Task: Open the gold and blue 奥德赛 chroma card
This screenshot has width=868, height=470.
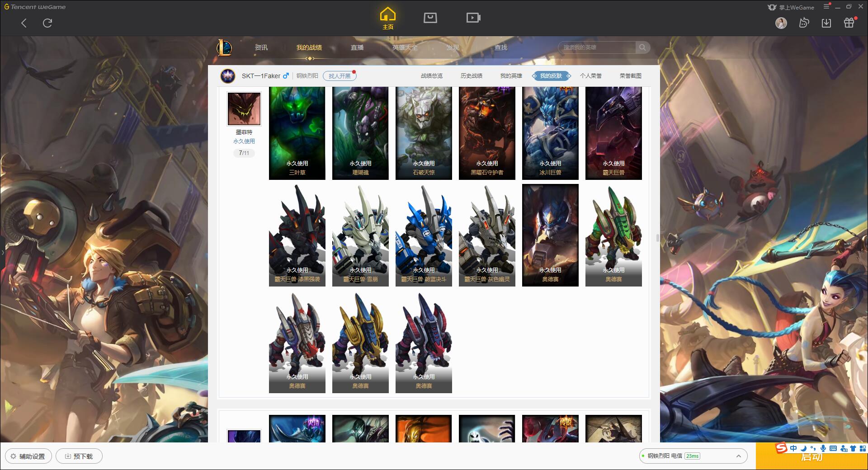Action: point(360,342)
